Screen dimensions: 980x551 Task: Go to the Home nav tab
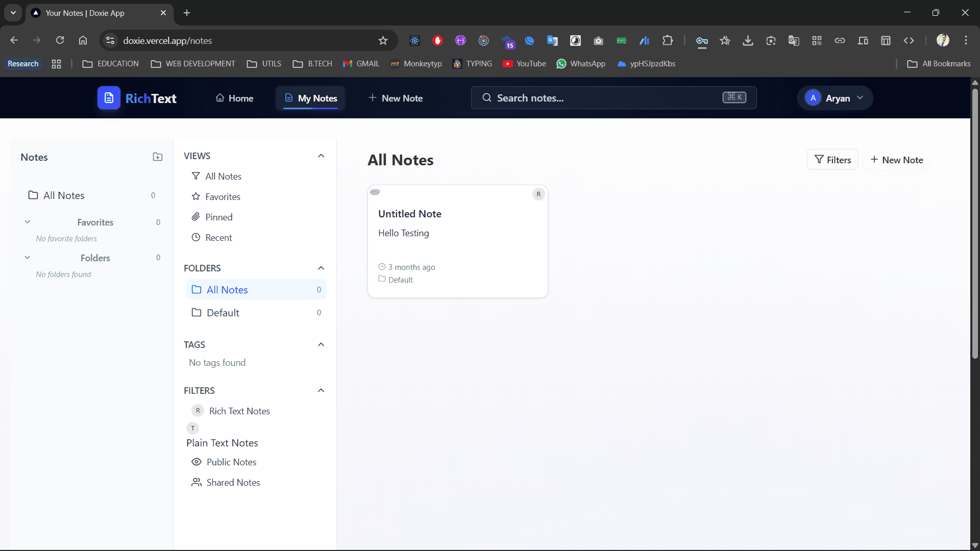[234, 98]
